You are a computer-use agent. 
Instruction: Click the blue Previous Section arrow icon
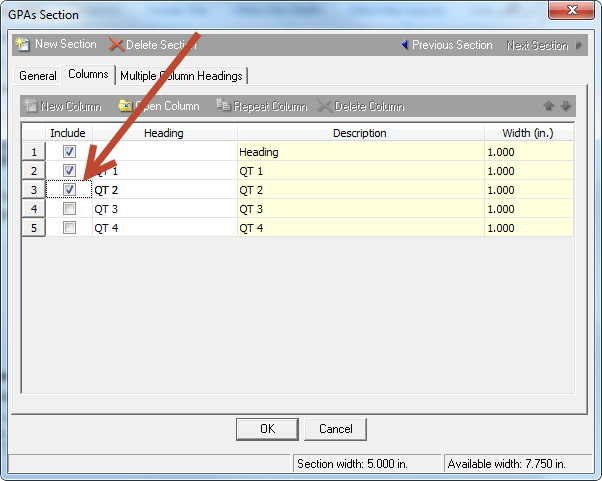[405, 45]
